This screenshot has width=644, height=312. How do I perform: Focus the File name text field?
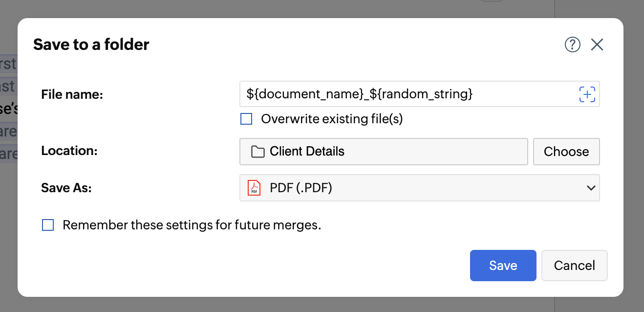point(406,94)
